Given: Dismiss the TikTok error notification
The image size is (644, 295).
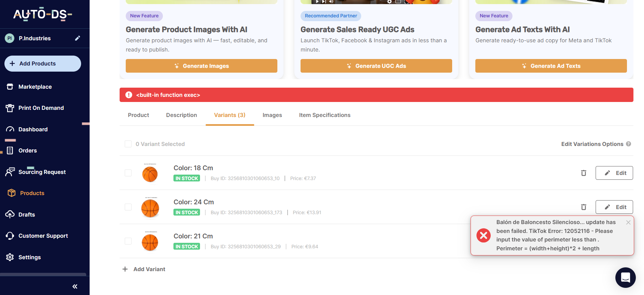Looking at the screenshot, I should [x=628, y=222].
